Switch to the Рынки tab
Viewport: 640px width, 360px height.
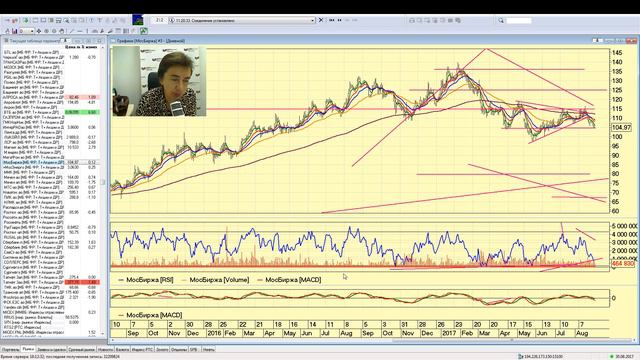[28, 349]
